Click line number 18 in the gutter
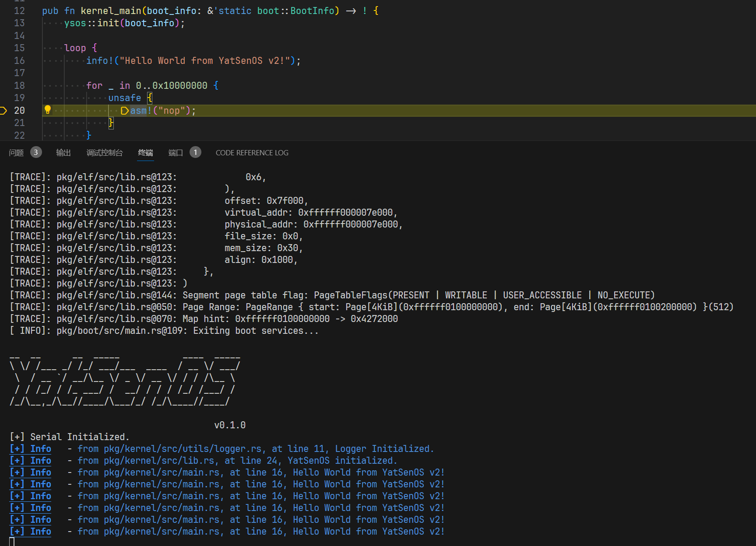The height and width of the screenshot is (546, 756). pyautogui.click(x=19, y=86)
